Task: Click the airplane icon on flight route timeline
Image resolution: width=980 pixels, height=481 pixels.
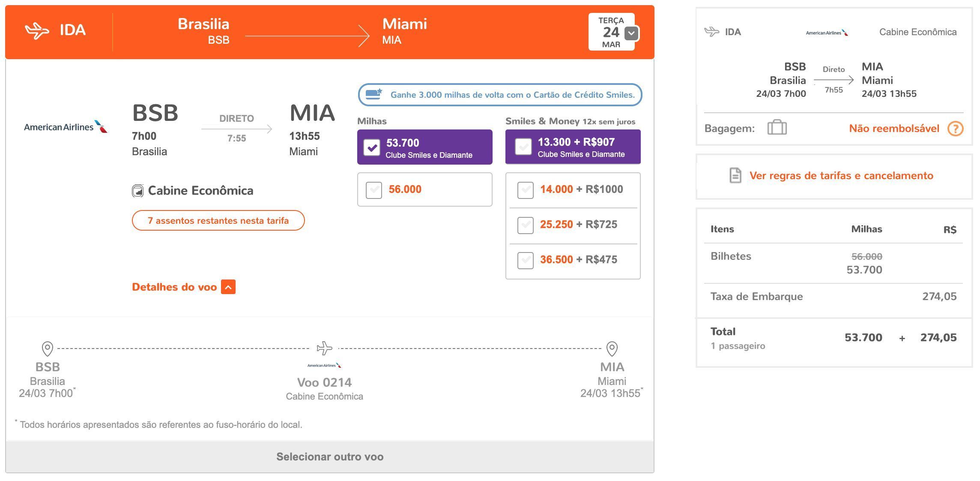Action: click(324, 348)
